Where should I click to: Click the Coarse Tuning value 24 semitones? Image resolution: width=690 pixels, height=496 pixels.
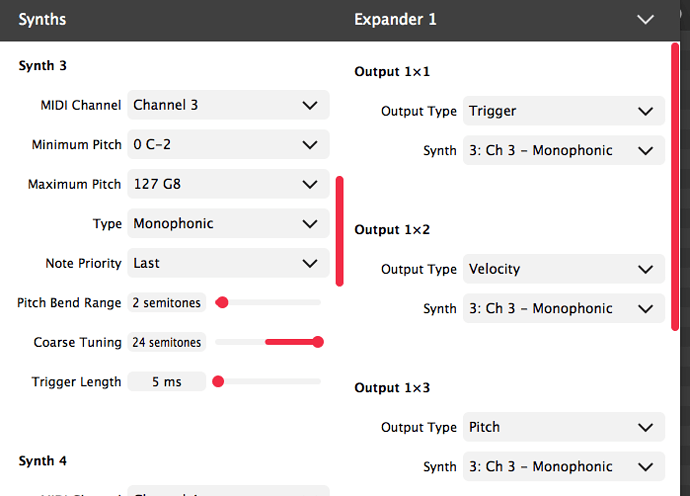tap(167, 342)
